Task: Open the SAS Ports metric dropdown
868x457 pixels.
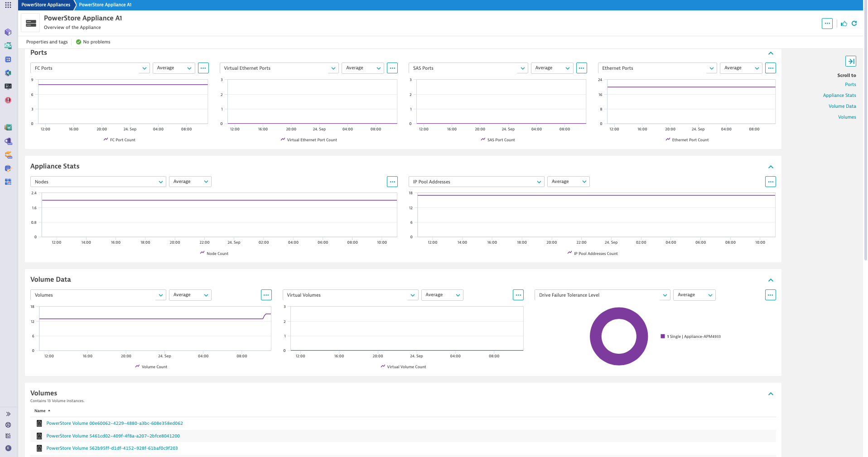Action: pos(468,68)
